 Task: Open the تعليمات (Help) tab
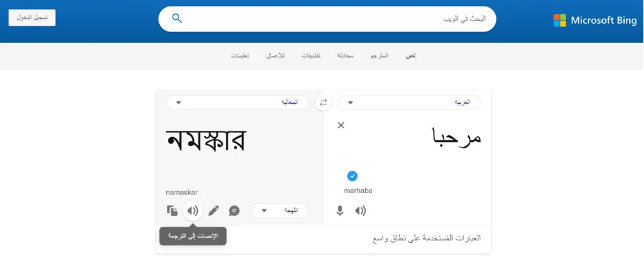tap(240, 55)
